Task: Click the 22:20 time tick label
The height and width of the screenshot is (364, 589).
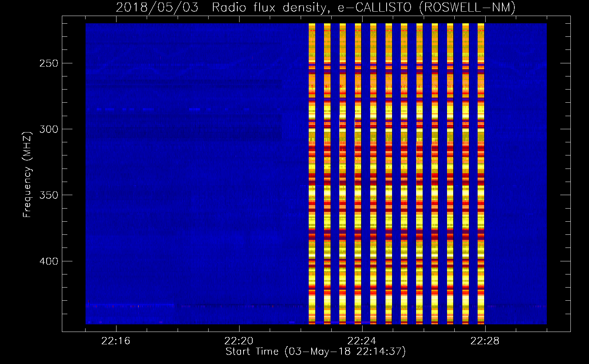Action: point(239,341)
